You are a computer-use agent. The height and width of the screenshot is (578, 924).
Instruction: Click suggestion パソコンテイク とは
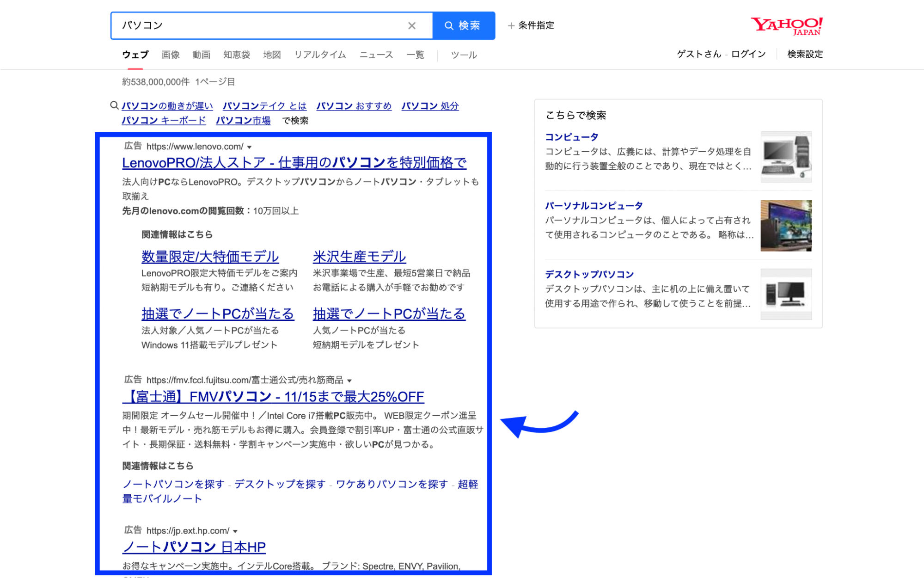coord(264,106)
